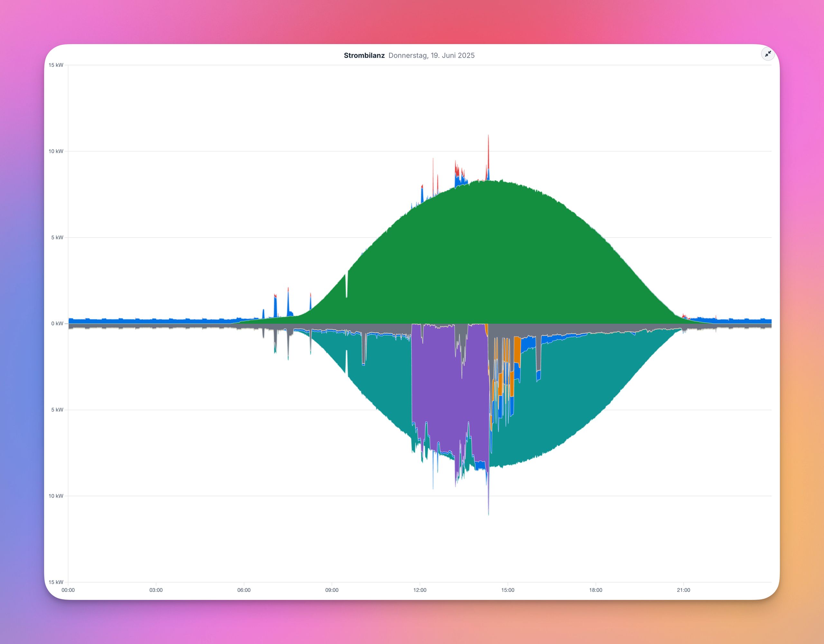Click the 12:00 time axis label
Screen dimensions: 824x644
pos(419,590)
